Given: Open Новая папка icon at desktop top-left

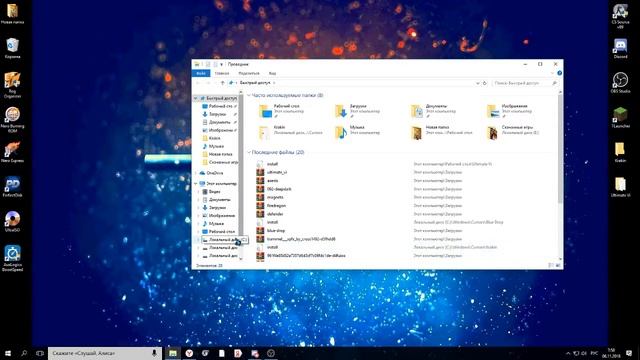Looking at the screenshot, I should point(12,14).
